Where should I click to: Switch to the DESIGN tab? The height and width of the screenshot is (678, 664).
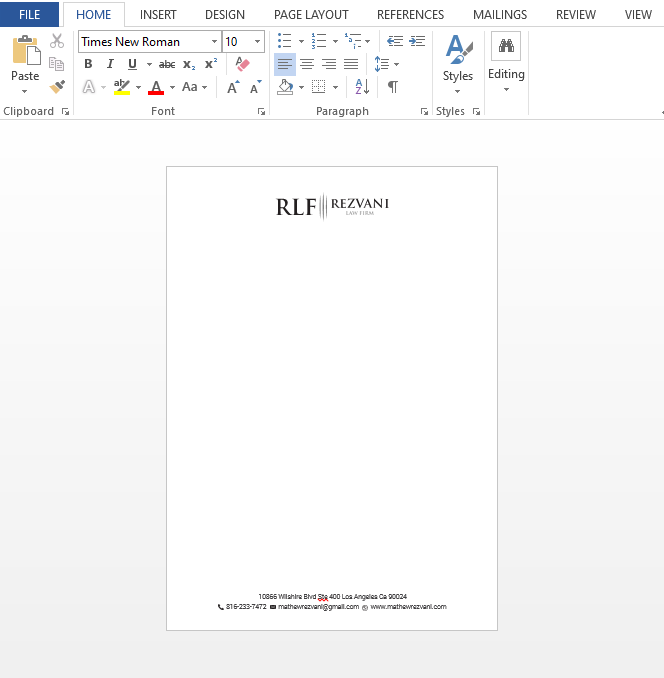[x=225, y=15]
